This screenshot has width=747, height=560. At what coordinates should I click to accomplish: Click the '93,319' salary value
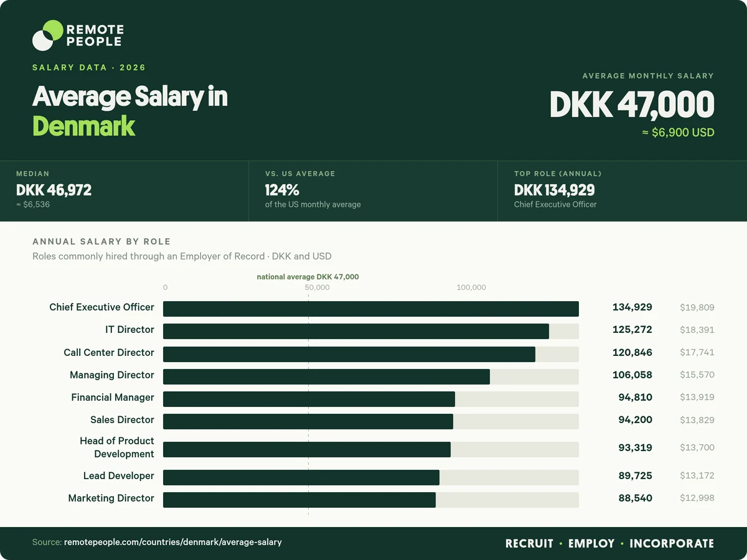(635, 447)
